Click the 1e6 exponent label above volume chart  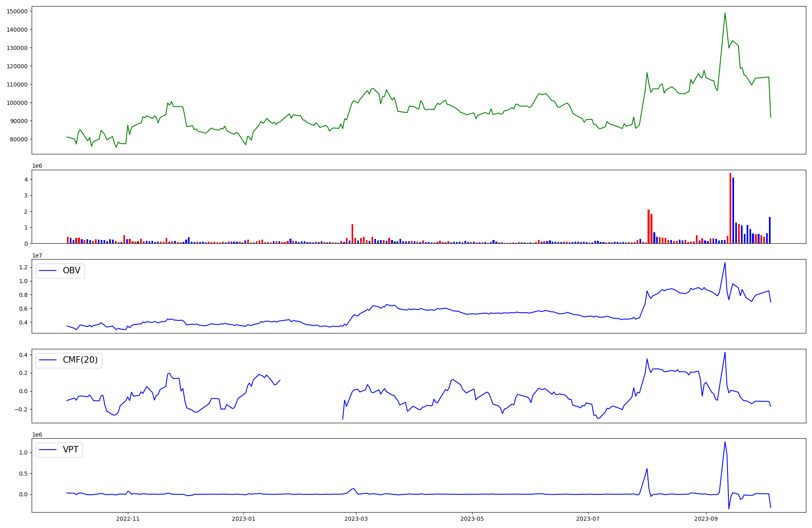(x=37, y=166)
